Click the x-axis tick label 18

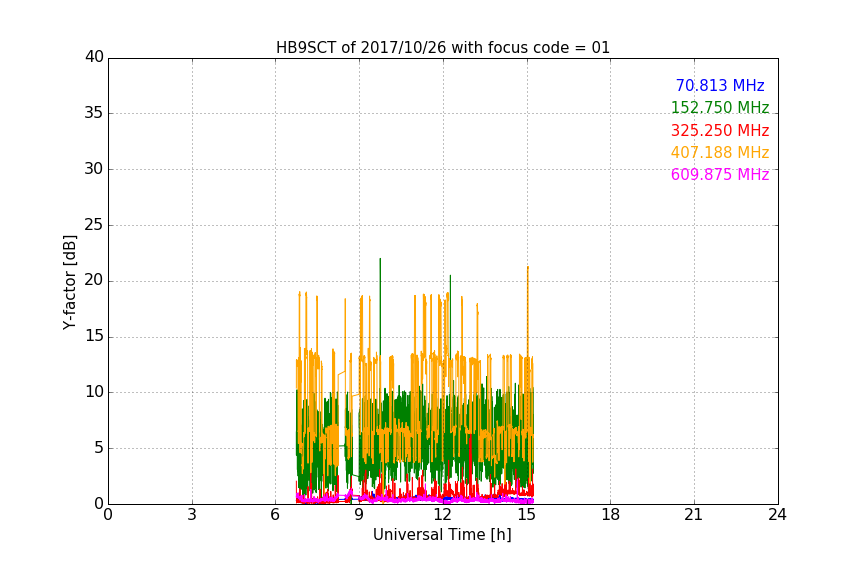611,515
